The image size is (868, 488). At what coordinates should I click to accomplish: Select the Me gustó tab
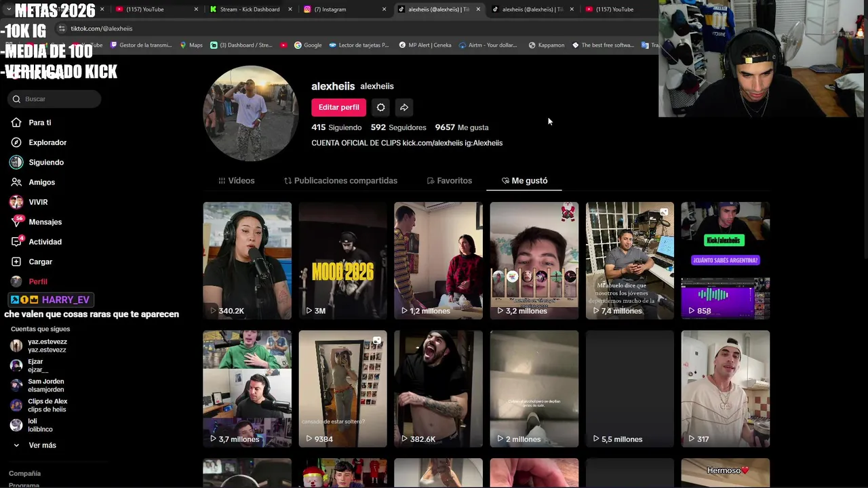coord(524,180)
